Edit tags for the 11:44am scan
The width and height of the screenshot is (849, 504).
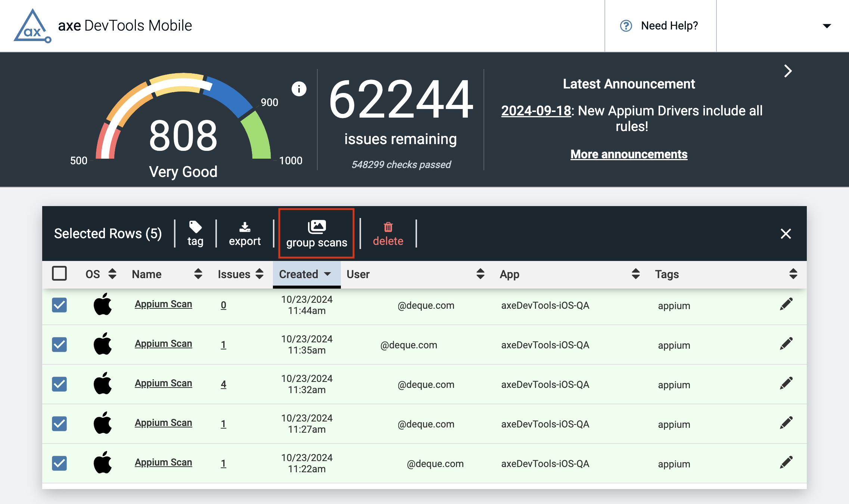click(x=786, y=304)
